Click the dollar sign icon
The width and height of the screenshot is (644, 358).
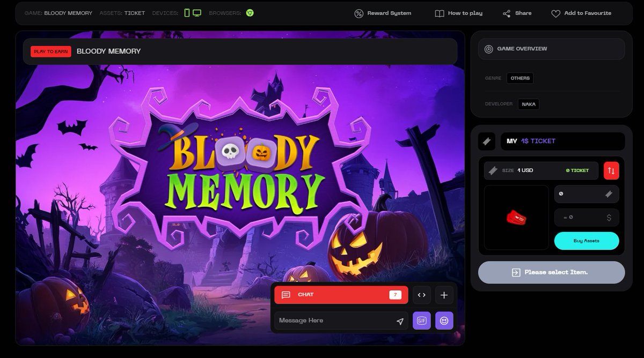pos(609,218)
